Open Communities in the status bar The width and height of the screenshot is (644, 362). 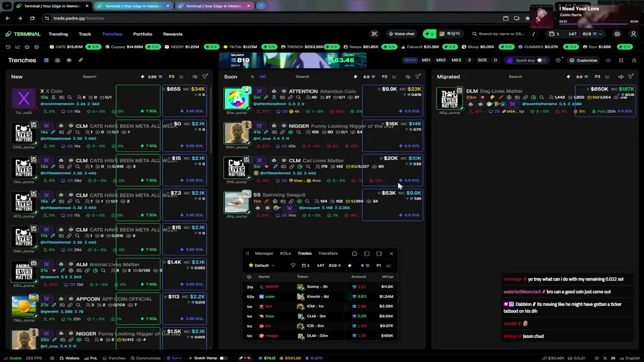tap(145, 358)
